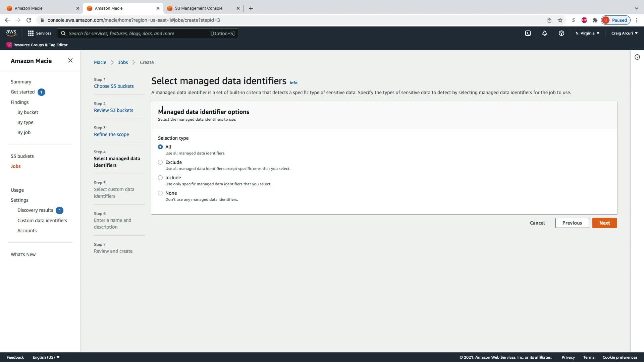Click the AWS logo home icon
Screen dimensions: 644x362
click(11, 33)
